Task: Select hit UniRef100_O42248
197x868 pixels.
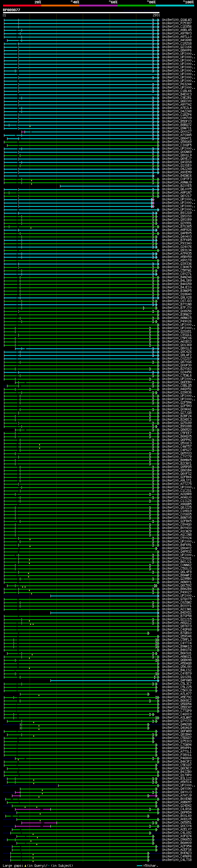Action: 177,111
